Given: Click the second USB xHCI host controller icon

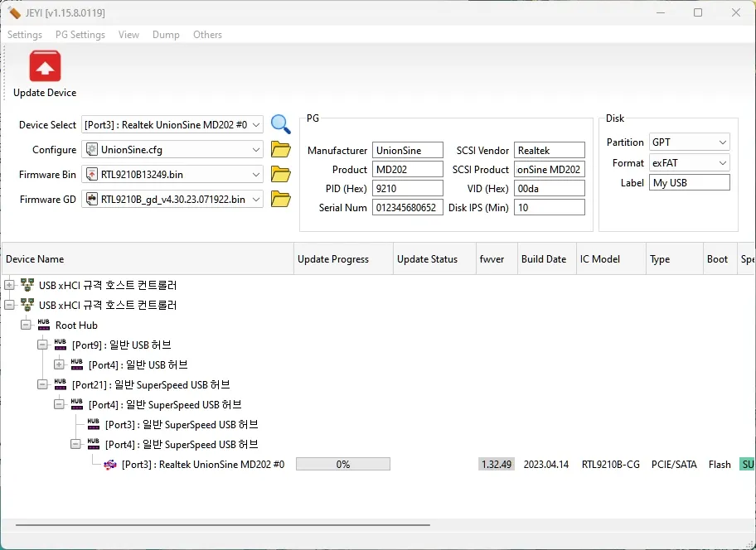Looking at the screenshot, I should pos(27,305).
